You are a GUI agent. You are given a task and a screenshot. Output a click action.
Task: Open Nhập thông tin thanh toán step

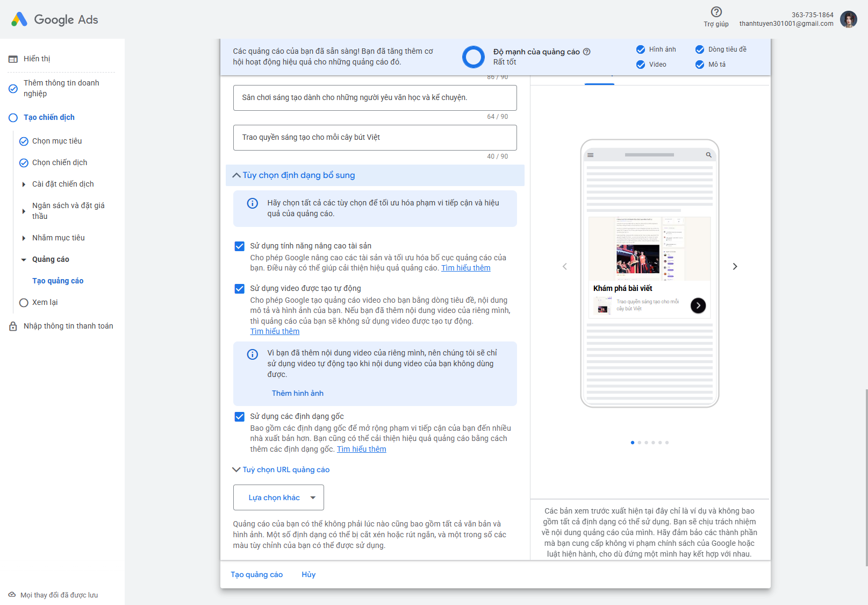[x=68, y=326]
